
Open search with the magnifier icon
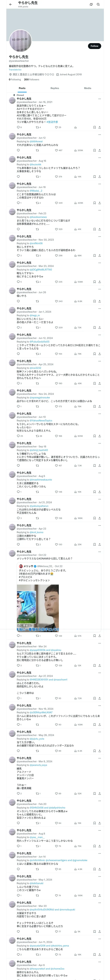click(98, 5)
